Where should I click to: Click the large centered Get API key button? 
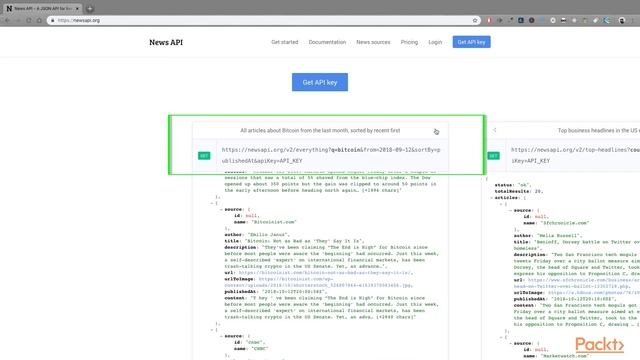coord(320,82)
